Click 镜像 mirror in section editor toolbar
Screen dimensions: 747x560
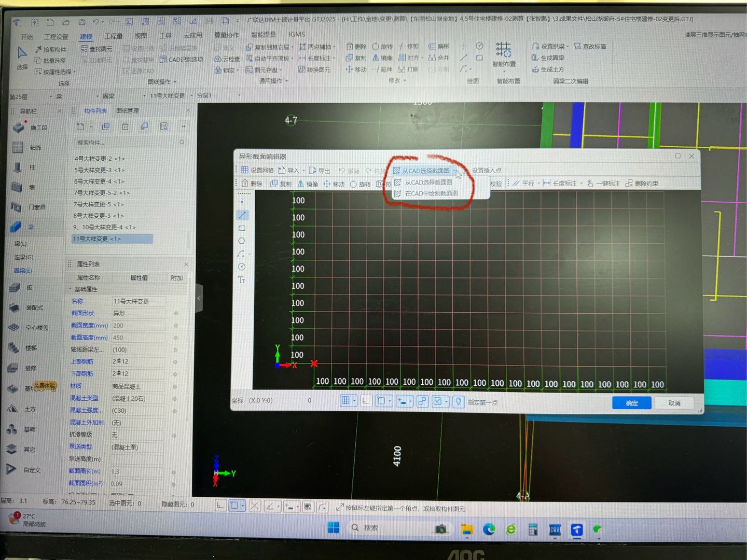coord(307,184)
